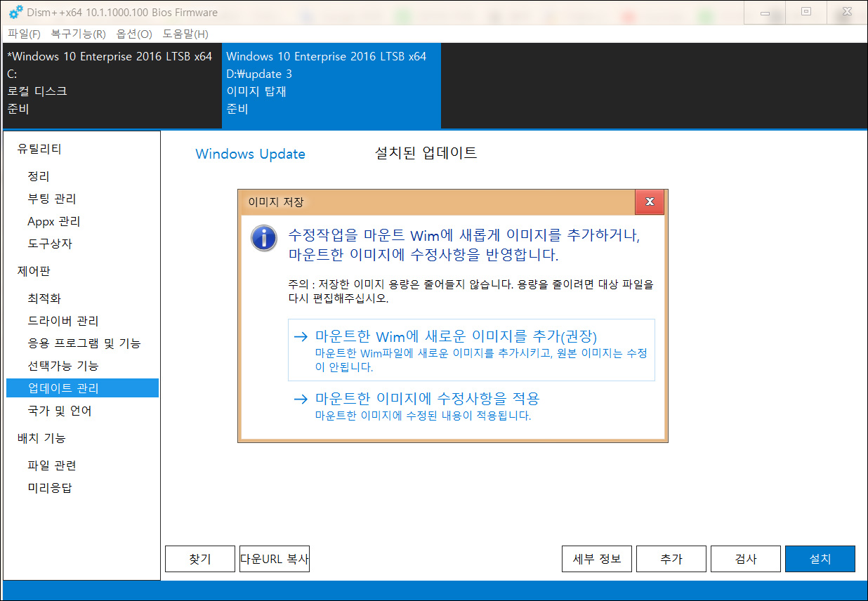Viewport: 868px width, 601px height.
Task: Open 국가 및 언어 in the sidebar
Action: click(x=60, y=411)
